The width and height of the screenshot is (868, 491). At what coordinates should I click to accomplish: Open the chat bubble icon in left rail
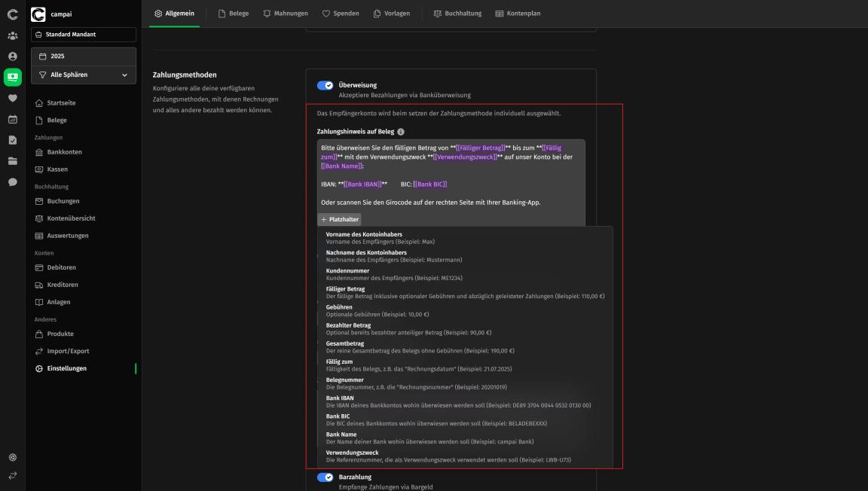click(x=12, y=182)
